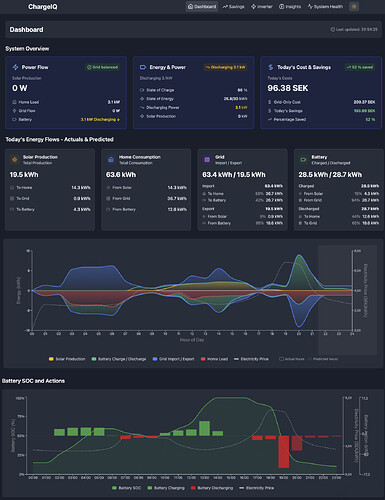Screen dimensions: 385x500
Task: Click the 28.5 kWh / 28.7 kWh battery value
Action: pyautogui.click(x=330, y=175)
